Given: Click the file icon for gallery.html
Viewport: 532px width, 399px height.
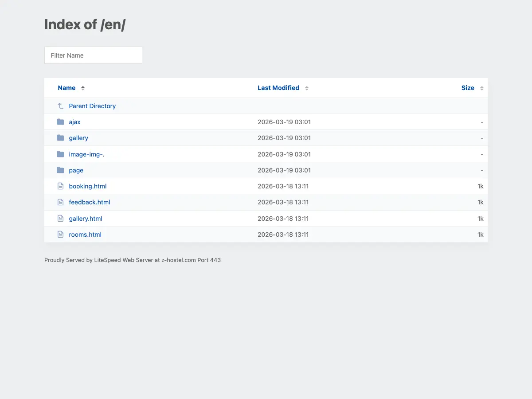Looking at the screenshot, I should point(61,219).
